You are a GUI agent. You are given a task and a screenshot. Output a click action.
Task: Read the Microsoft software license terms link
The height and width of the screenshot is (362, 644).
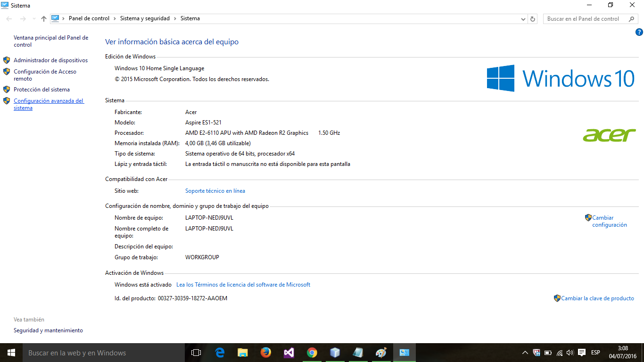[243, 285]
